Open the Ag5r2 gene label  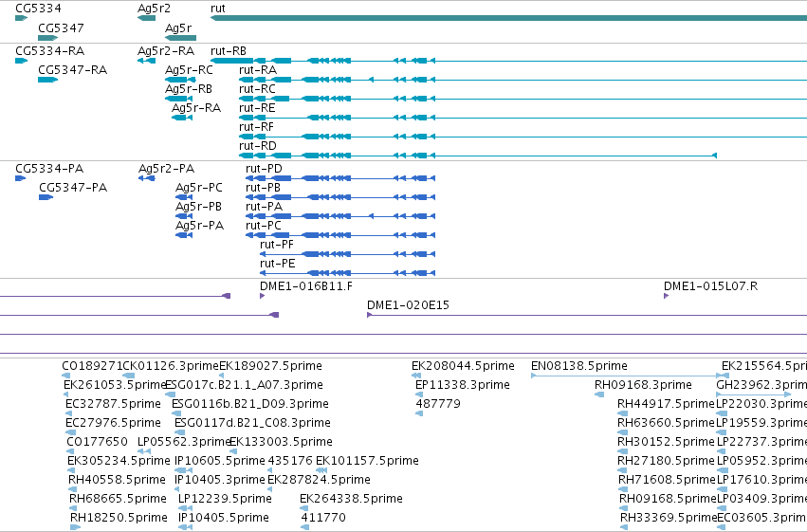154,9
